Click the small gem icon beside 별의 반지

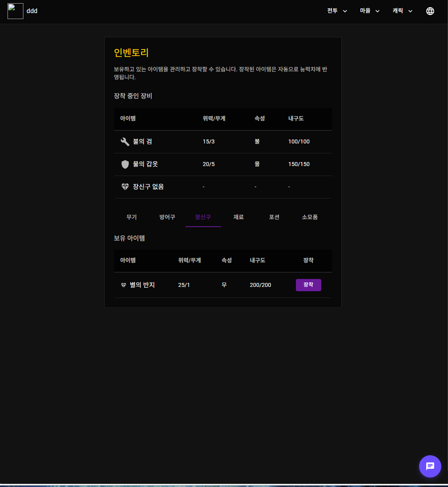click(124, 285)
